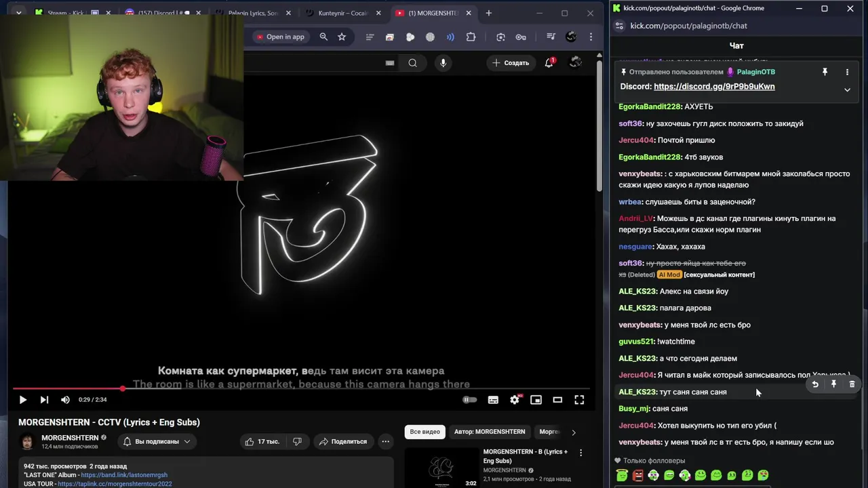The image size is (868, 488).
Task: Switch YouTube player to miniplayer
Action: point(536,400)
